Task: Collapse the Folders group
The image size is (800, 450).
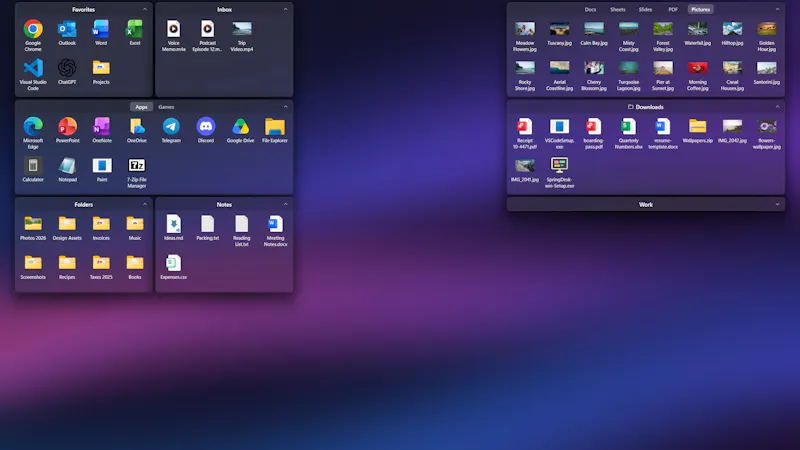Action: click(145, 204)
